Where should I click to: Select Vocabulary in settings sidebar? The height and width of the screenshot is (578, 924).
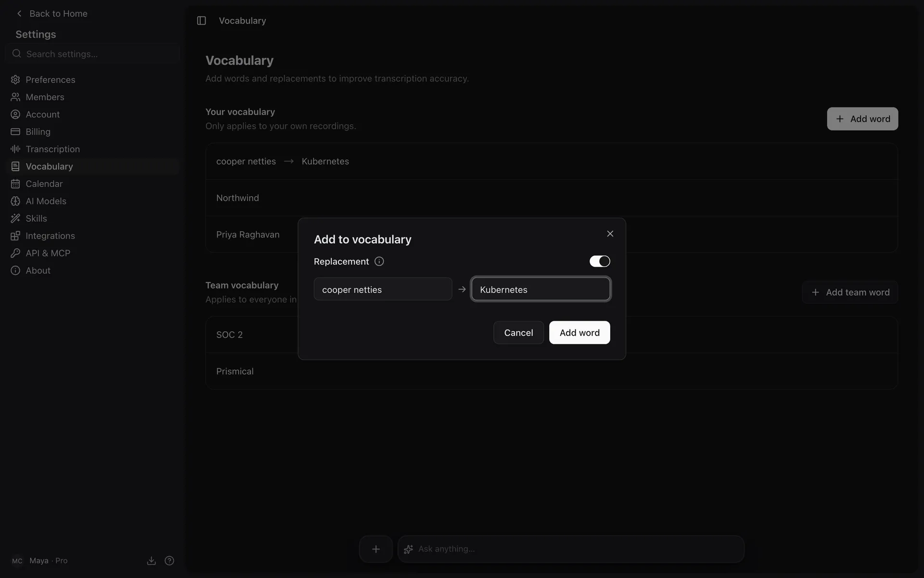pos(93,166)
